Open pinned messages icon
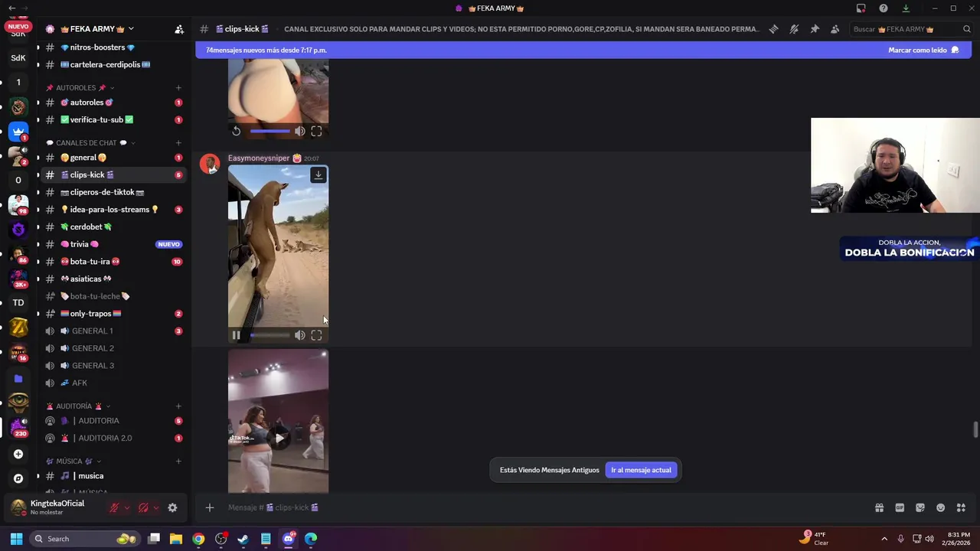The height and width of the screenshot is (551, 980). [x=815, y=29]
